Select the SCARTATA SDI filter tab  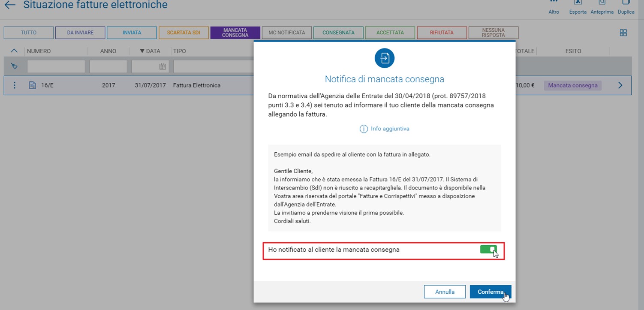point(184,33)
